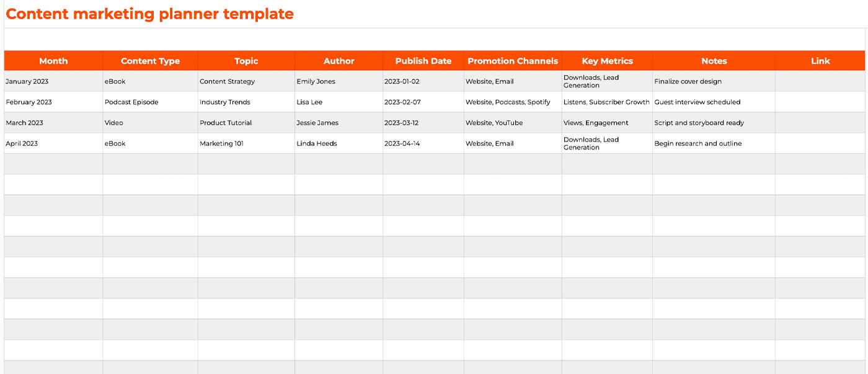Screen dimensions: 868x374
Task: Select the 'Jessie James' author cell
Action: tap(339, 123)
